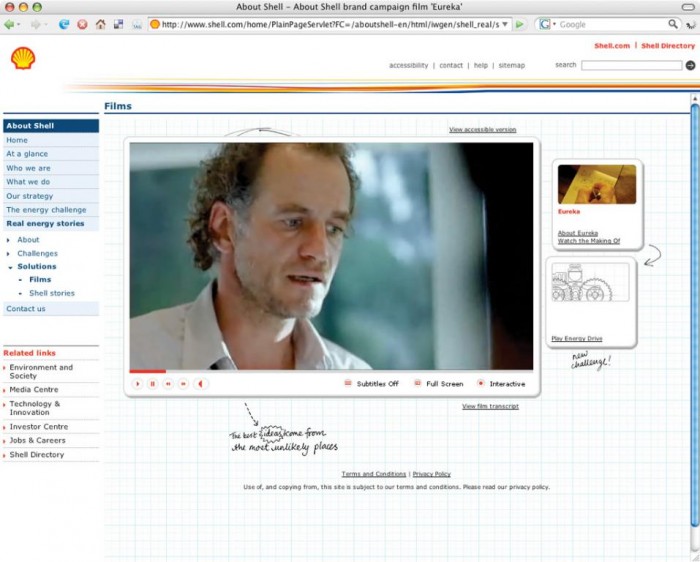Image resolution: width=700 pixels, height=562 pixels.
Task: Collapse the Solutions submenu arrow
Action: tap(10, 267)
